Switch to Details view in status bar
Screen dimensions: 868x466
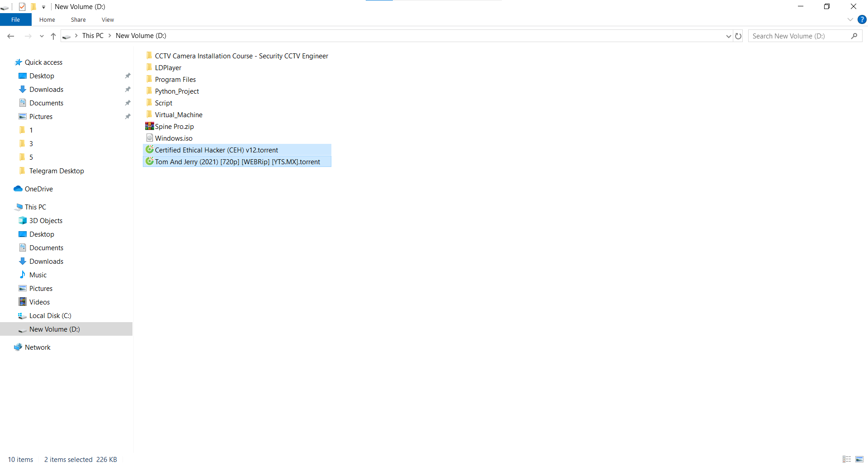pyautogui.click(x=847, y=459)
